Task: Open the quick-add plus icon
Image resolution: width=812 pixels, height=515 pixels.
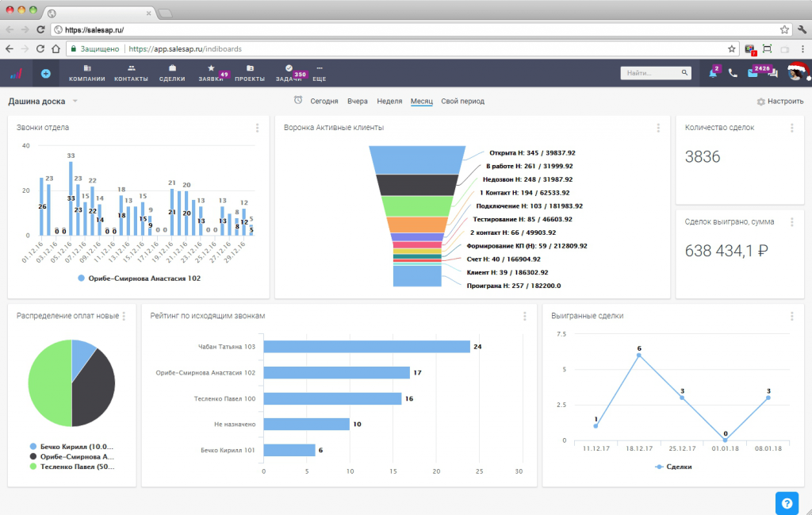Action: pyautogui.click(x=45, y=72)
